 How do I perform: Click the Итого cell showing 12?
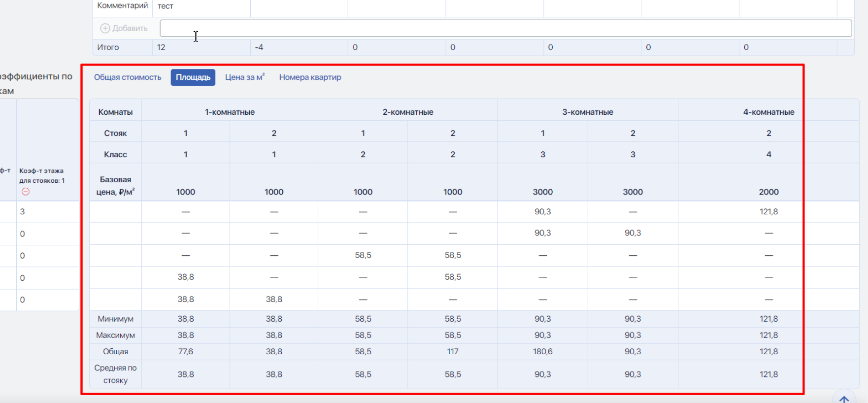tap(201, 47)
